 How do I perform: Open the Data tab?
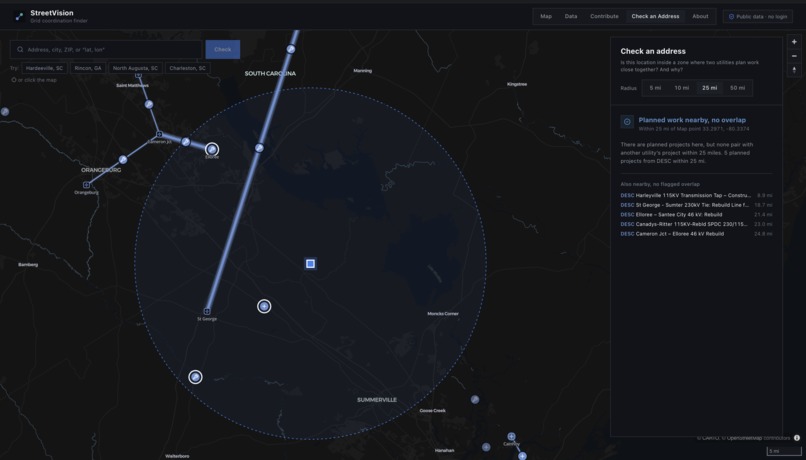click(571, 16)
